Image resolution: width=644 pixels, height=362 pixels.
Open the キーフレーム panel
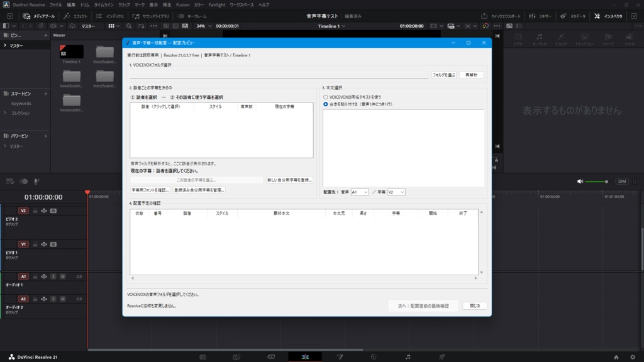192,16
